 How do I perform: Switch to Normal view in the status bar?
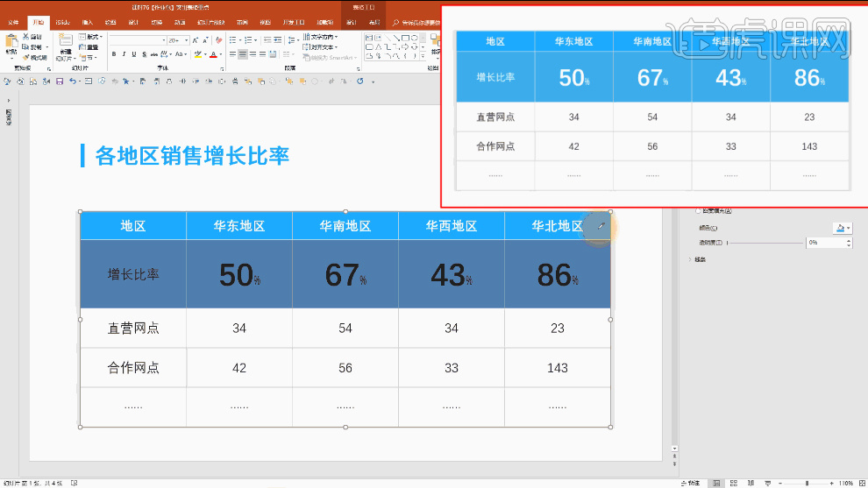click(717, 483)
